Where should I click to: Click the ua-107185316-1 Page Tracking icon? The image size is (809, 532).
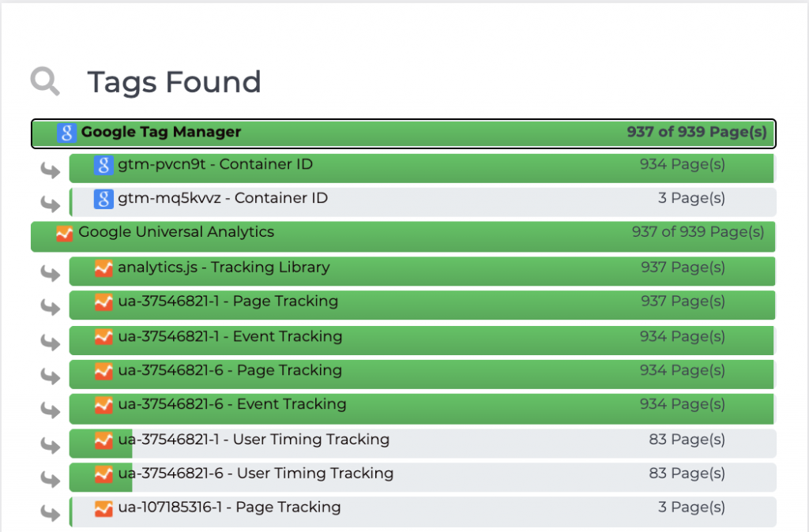click(x=103, y=508)
